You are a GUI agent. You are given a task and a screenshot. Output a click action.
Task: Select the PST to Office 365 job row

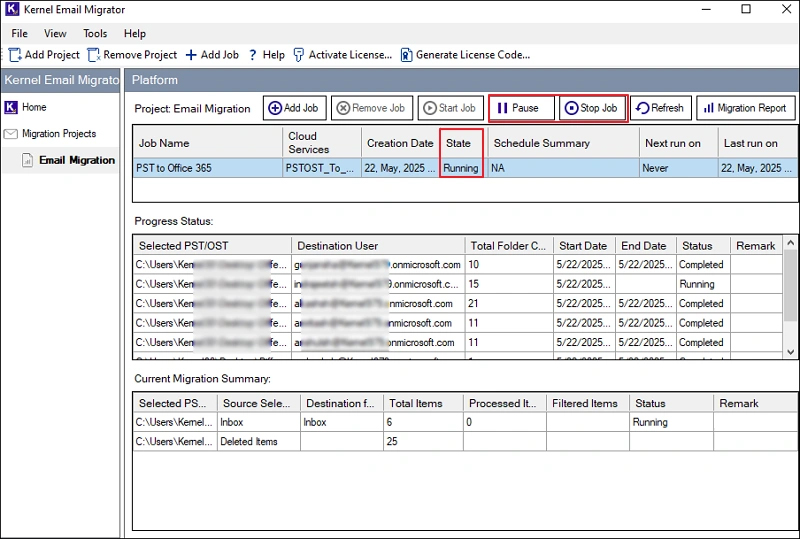coord(464,168)
